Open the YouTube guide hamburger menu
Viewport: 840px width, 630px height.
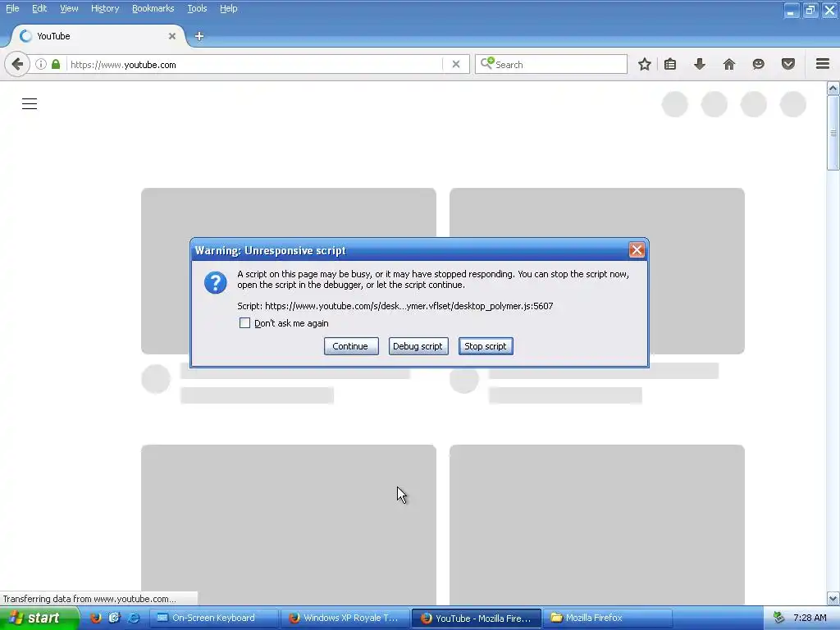[30, 104]
